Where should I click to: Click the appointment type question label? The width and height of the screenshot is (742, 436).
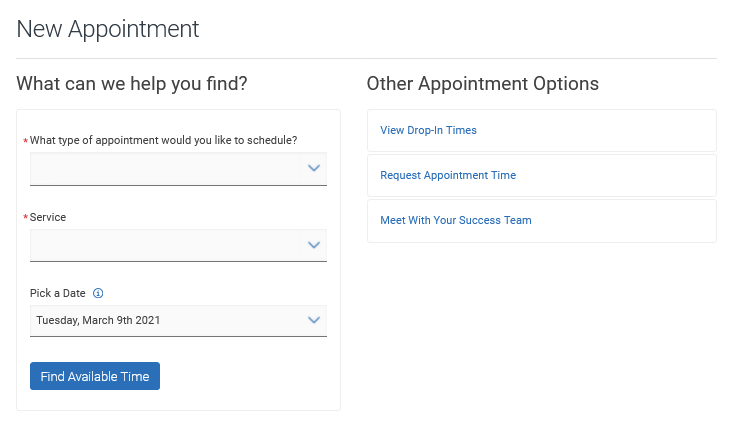click(163, 140)
